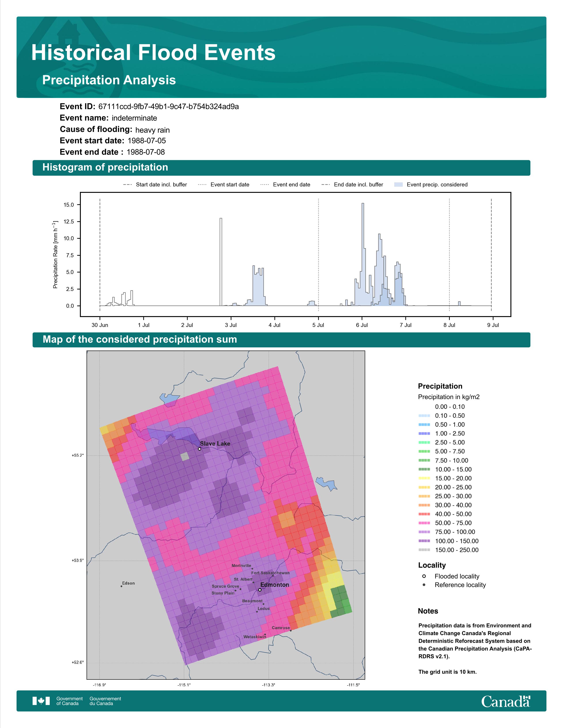Click the 'Event end date' histogram legend entry
Screen dimensions: 563x728
(x=285, y=185)
